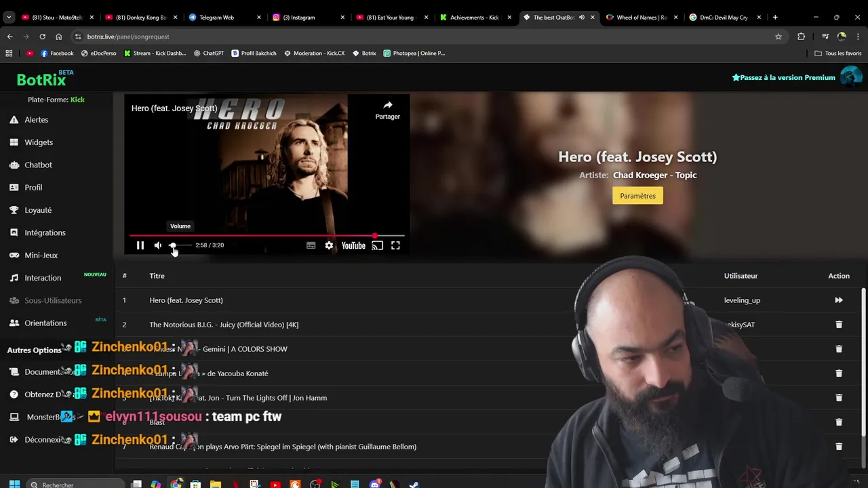
Task: Open Loyauté section
Action: (x=38, y=210)
